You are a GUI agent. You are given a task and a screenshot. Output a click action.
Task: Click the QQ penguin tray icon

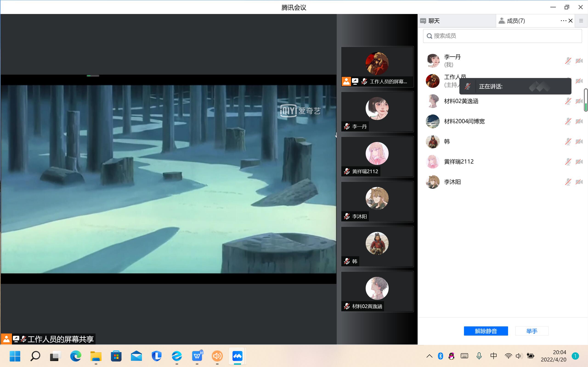click(x=451, y=356)
